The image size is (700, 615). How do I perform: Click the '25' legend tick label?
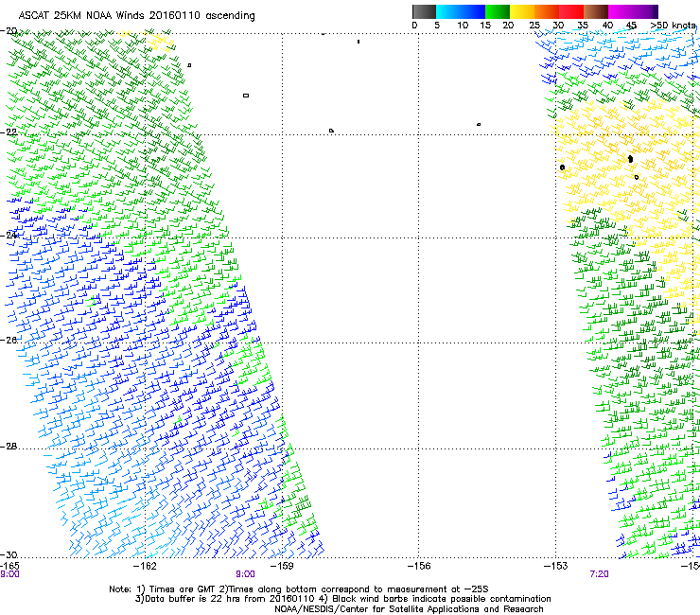click(x=534, y=26)
